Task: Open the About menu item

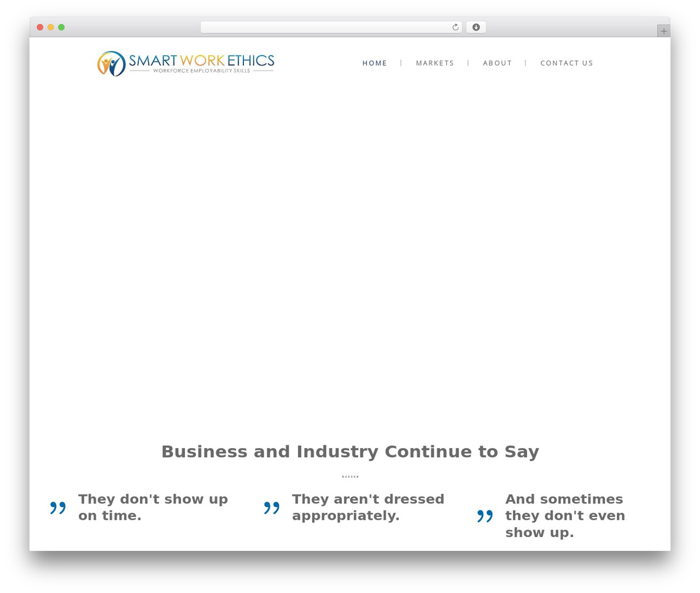Action: 497,63
